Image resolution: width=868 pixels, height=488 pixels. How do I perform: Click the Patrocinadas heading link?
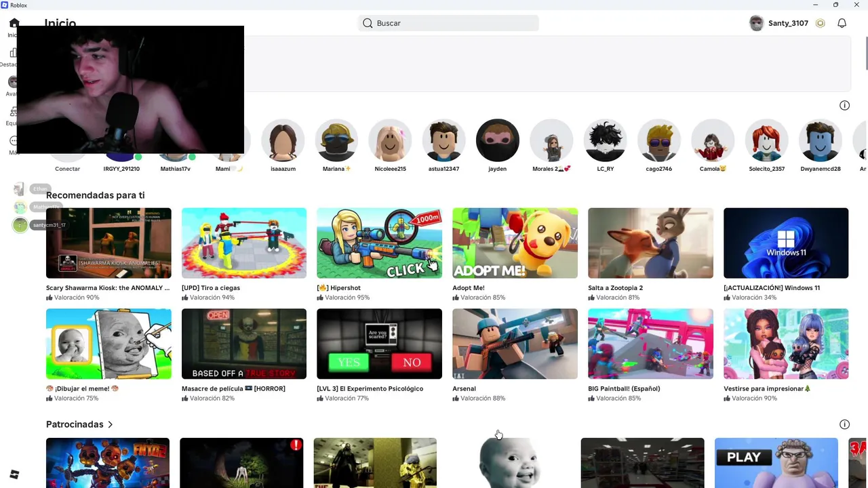(75, 424)
